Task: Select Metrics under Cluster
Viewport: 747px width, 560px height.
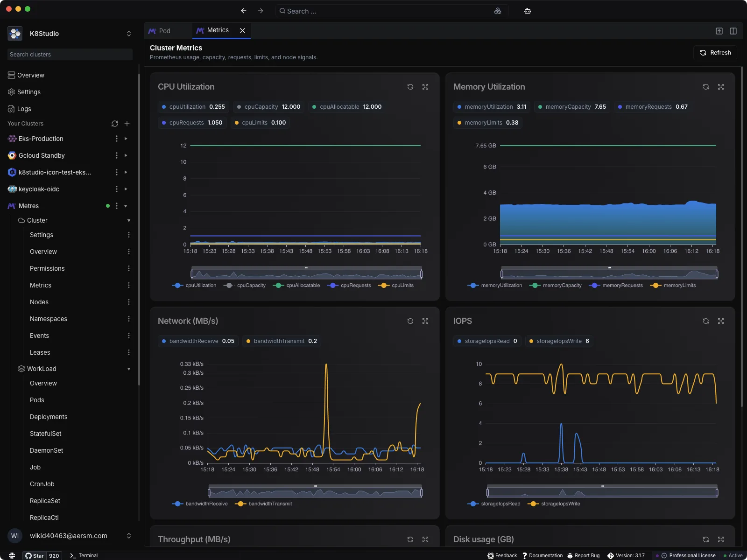Action: pos(41,285)
